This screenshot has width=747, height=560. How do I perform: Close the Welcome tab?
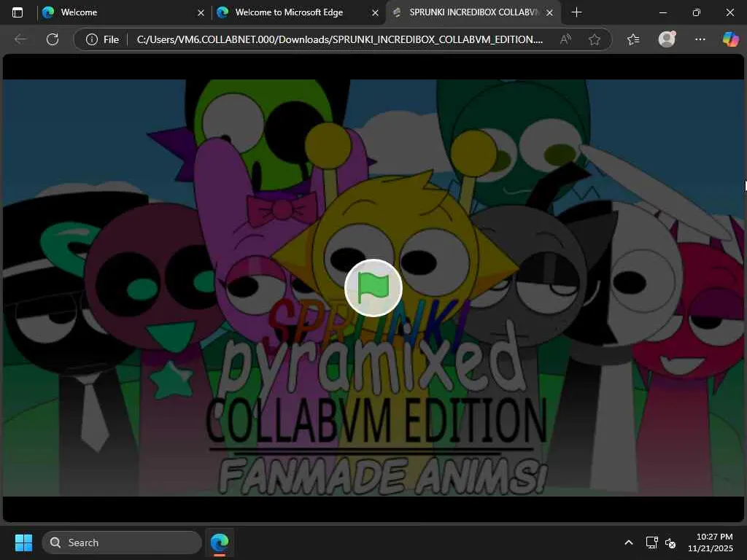[x=201, y=13]
